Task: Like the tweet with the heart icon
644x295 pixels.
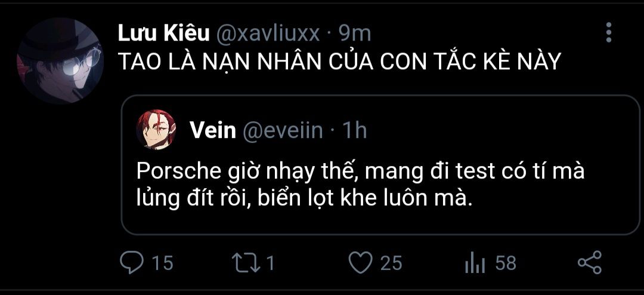Action: tap(361, 263)
